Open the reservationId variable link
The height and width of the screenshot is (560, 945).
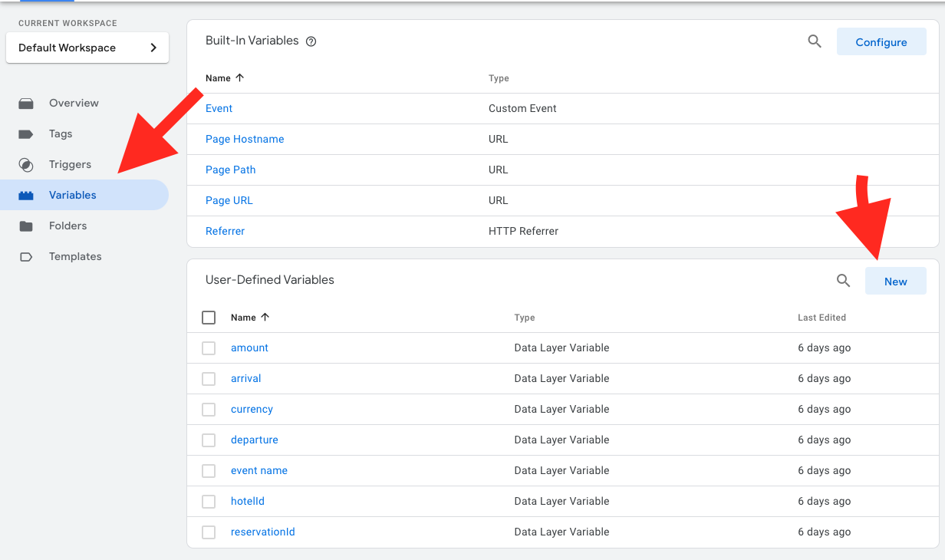click(262, 532)
